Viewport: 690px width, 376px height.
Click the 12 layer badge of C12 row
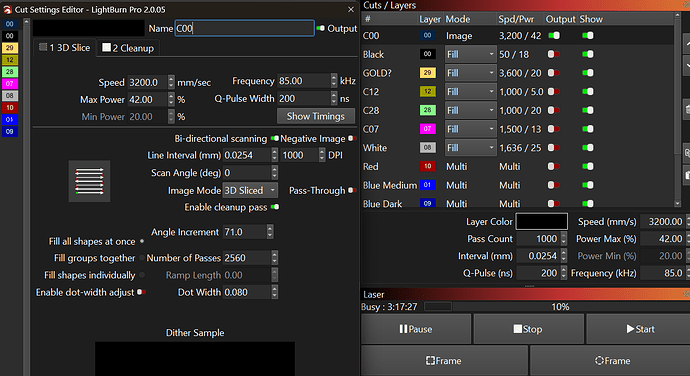coord(427,92)
